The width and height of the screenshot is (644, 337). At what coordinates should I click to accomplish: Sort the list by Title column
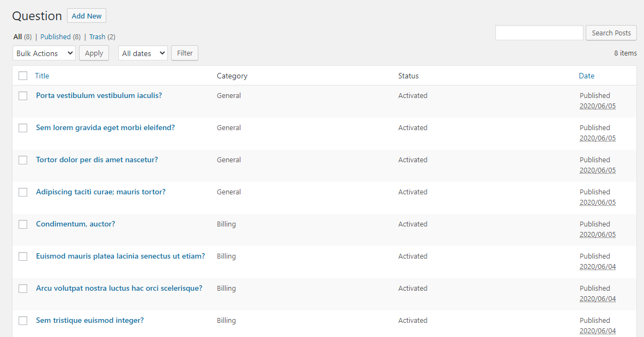42,76
